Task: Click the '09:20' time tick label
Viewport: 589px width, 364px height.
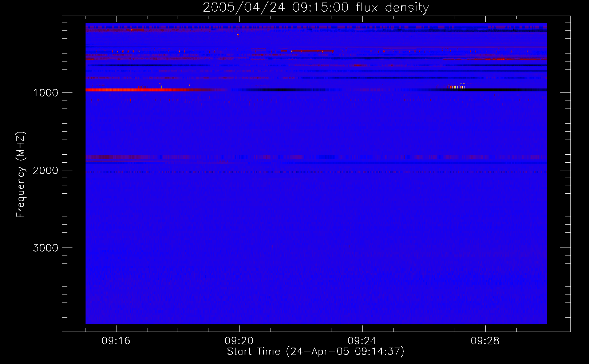Action: tap(239, 341)
